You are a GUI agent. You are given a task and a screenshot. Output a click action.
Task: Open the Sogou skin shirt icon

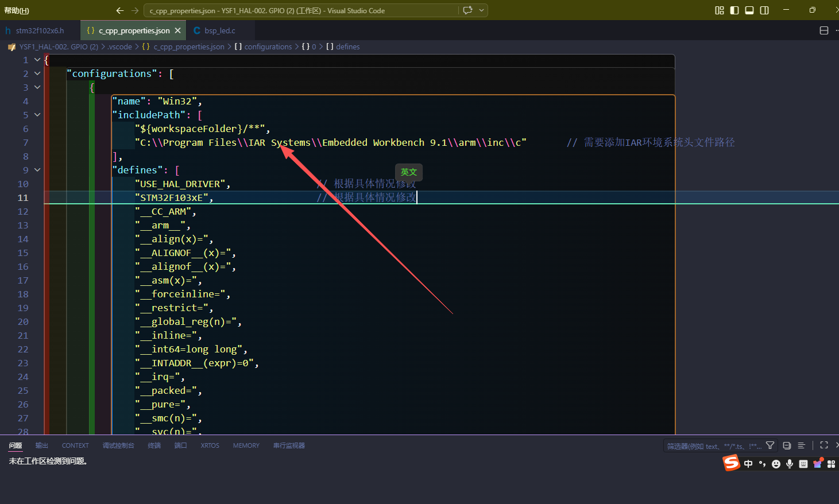(818, 463)
